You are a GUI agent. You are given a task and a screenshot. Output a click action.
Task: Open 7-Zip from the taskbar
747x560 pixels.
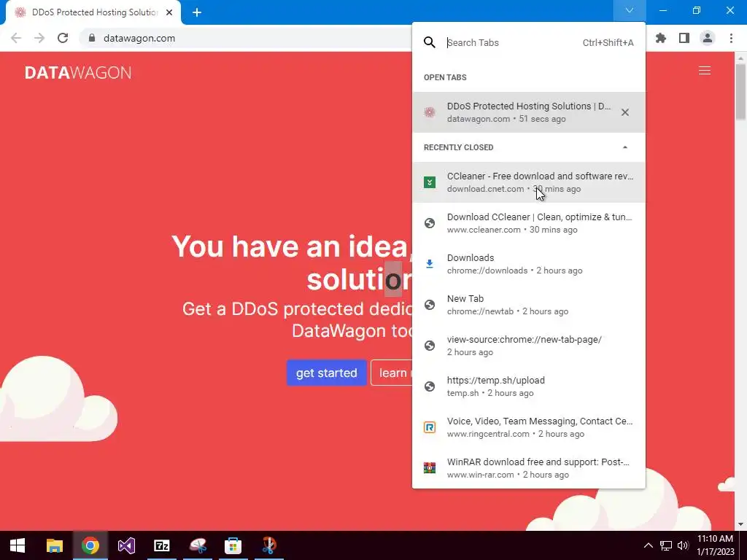point(162,545)
